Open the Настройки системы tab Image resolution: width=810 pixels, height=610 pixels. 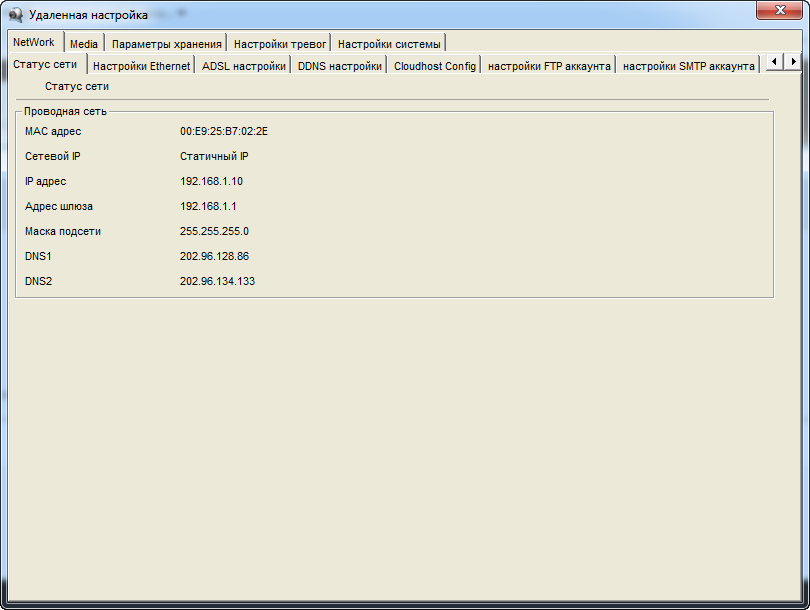[388, 44]
